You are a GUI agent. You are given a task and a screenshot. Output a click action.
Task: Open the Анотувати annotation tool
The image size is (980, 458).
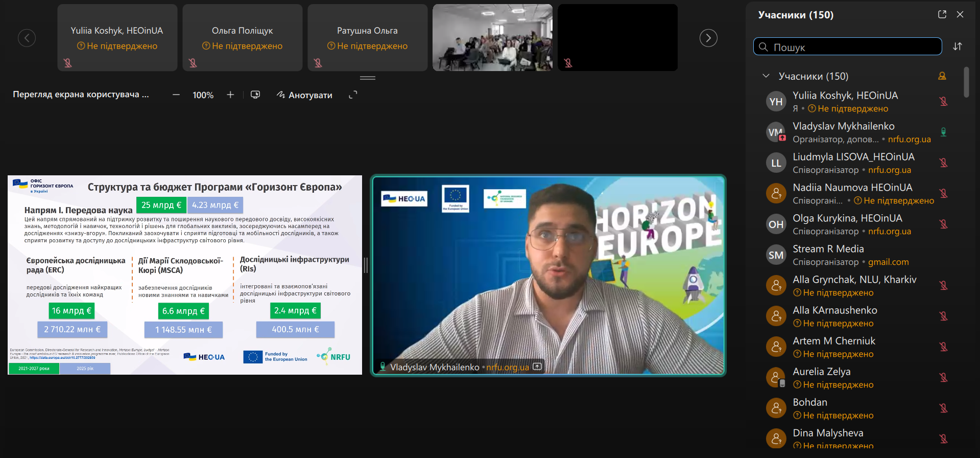[x=304, y=95]
